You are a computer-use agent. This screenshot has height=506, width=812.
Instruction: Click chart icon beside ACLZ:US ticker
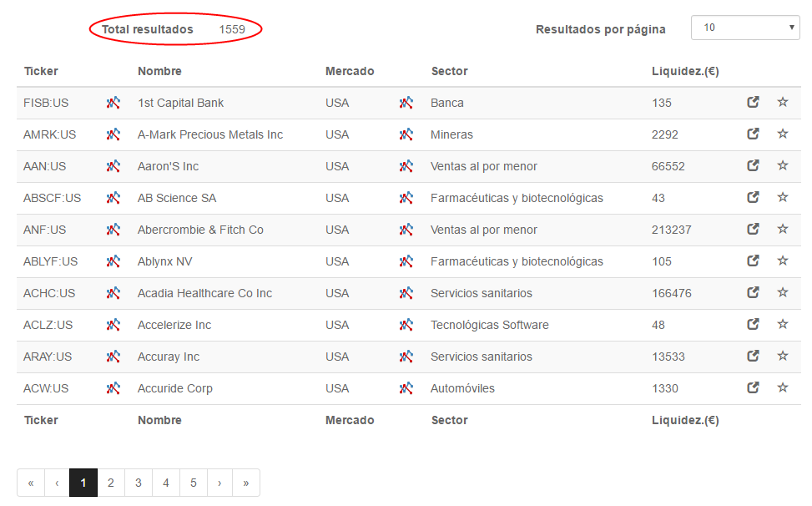113,325
